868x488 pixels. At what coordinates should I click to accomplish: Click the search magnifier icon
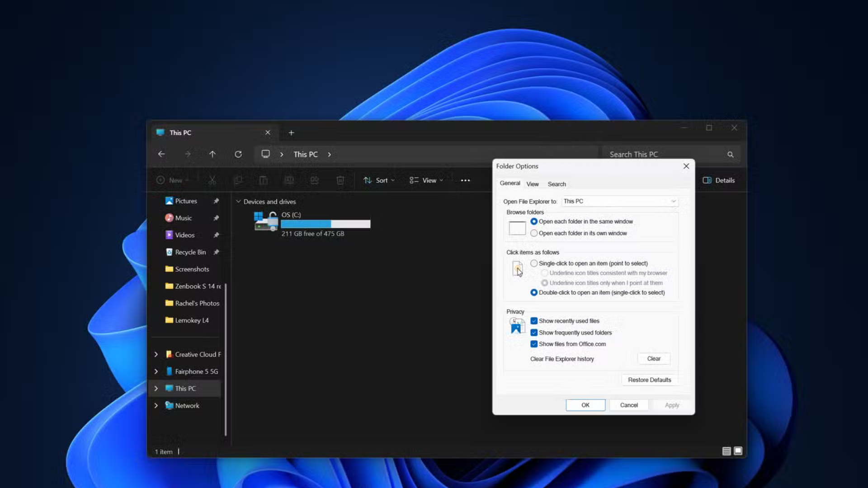click(x=731, y=154)
